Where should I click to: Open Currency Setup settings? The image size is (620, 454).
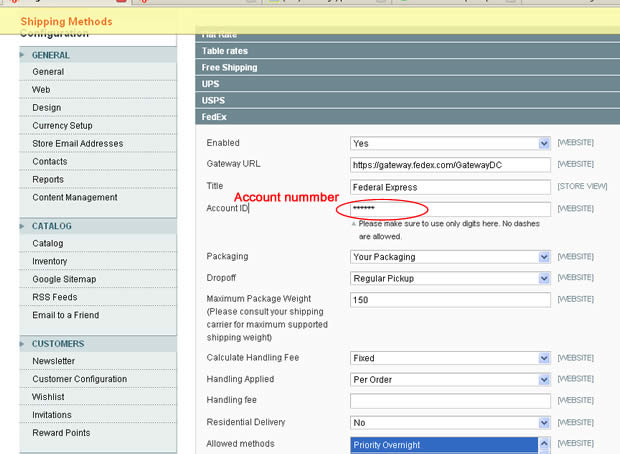pos(62,126)
